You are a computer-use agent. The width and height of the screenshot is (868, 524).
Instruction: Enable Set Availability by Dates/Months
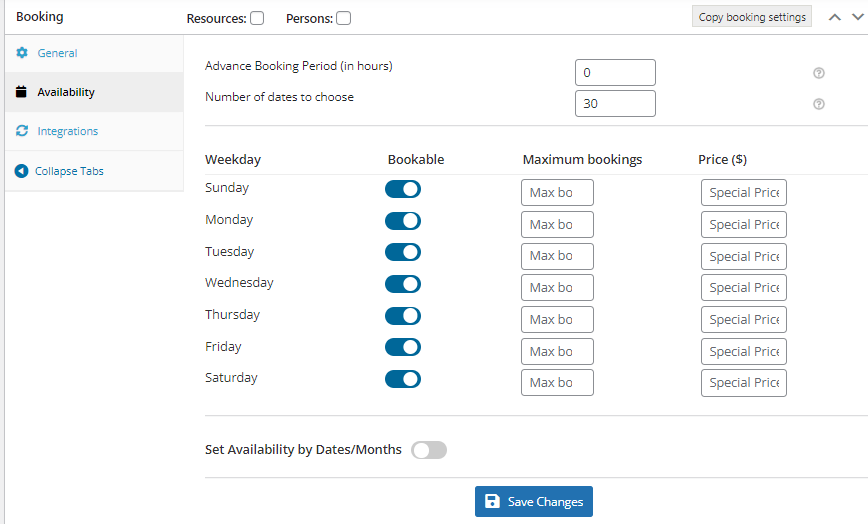tap(429, 450)
